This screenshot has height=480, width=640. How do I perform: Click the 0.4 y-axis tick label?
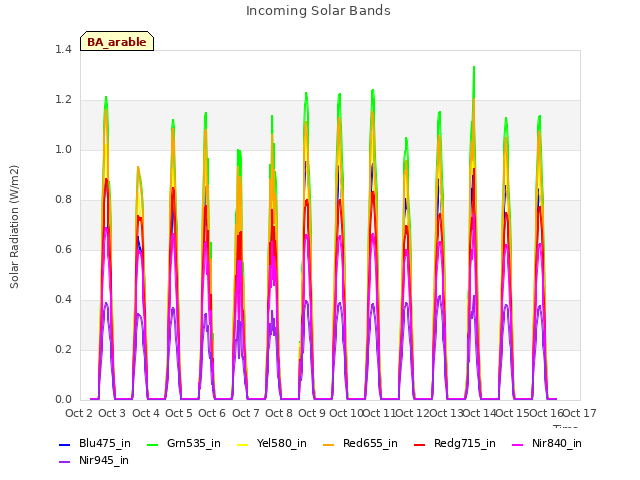(63, 300)
